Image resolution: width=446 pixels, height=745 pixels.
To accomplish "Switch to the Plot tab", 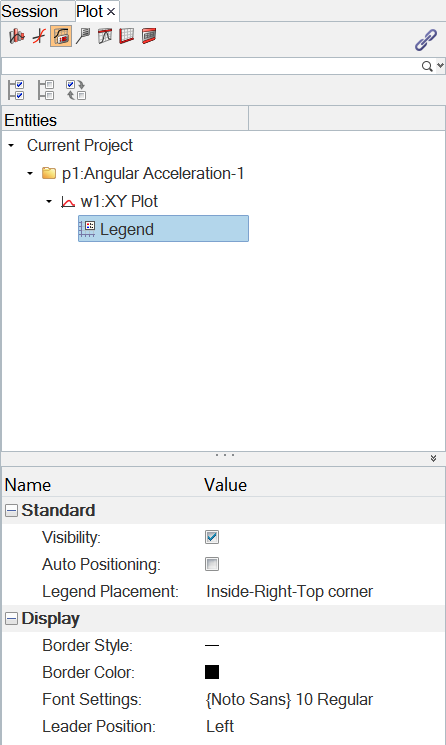I will coord(90,11).
